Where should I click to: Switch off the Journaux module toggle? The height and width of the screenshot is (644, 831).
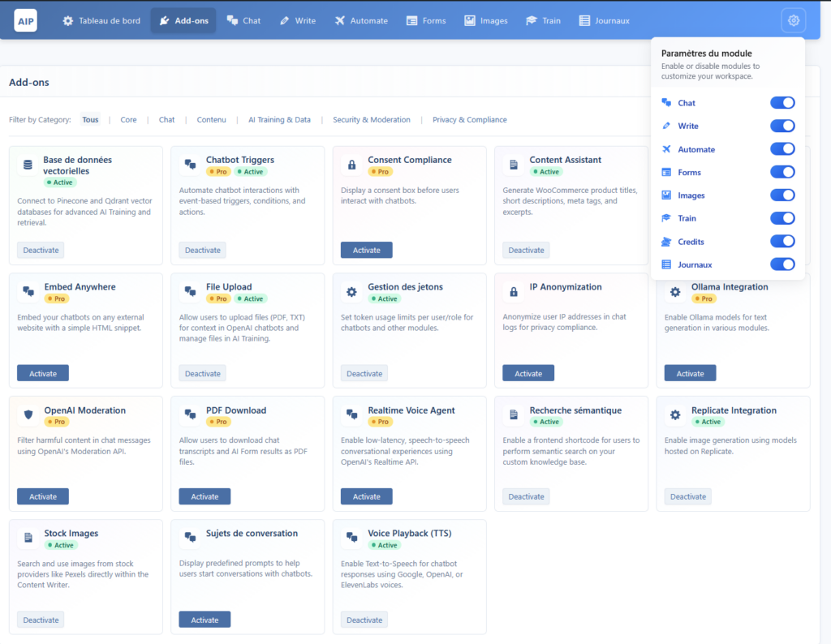(x=781, y=264)
